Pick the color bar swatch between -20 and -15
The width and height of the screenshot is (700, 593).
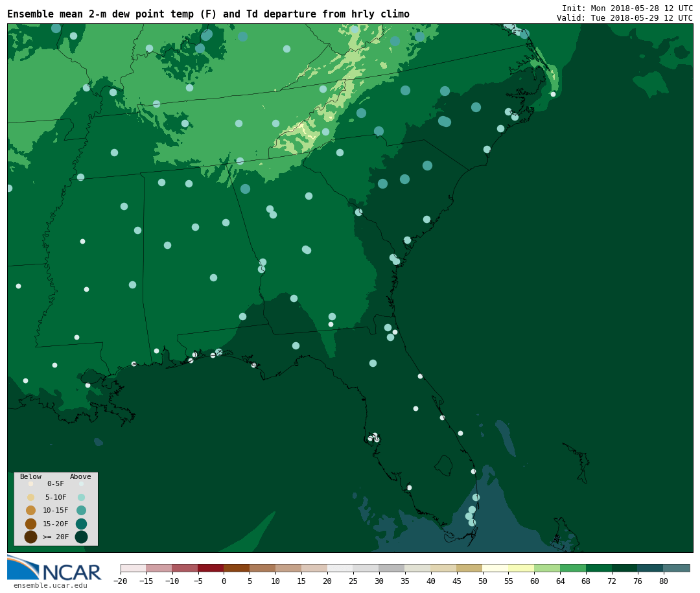(134, 568)
